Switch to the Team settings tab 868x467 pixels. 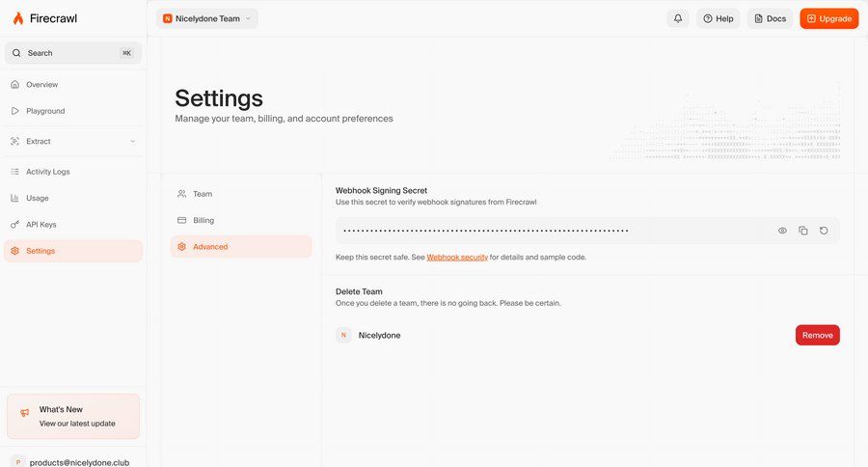tap(203, 194)
